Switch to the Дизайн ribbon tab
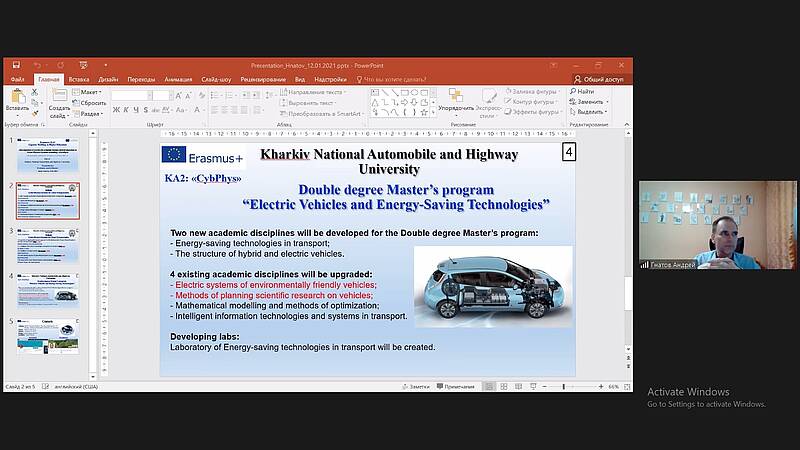800x450 pixels. [x=108, y=80]
